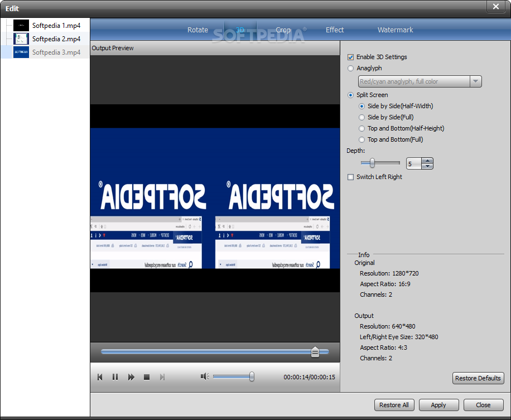This screenshot has width=511, height=420.
Task: Choose the Split Screen radio option
Action: click(x=351, y=95)
